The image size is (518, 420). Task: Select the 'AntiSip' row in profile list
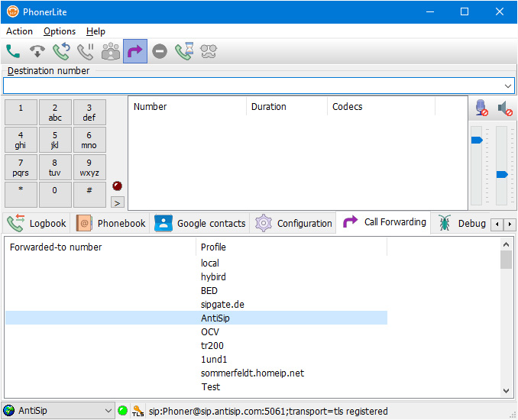point(196,318)
